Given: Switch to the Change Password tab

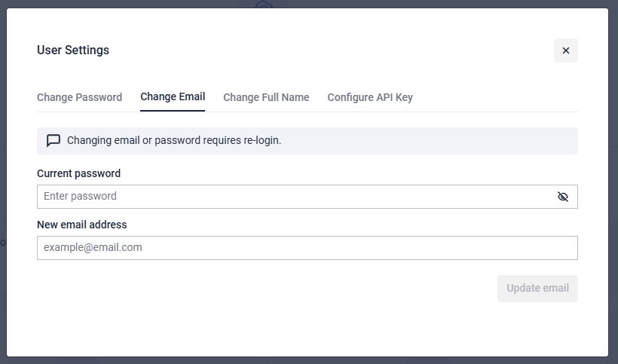Looking at the screenshot, I should point(79,97).
